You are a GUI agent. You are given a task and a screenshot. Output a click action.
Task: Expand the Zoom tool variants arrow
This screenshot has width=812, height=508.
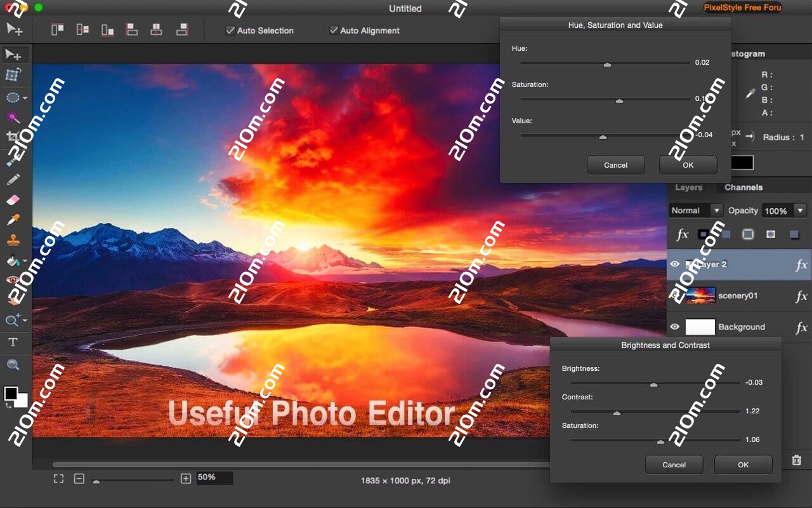[25, 321]
